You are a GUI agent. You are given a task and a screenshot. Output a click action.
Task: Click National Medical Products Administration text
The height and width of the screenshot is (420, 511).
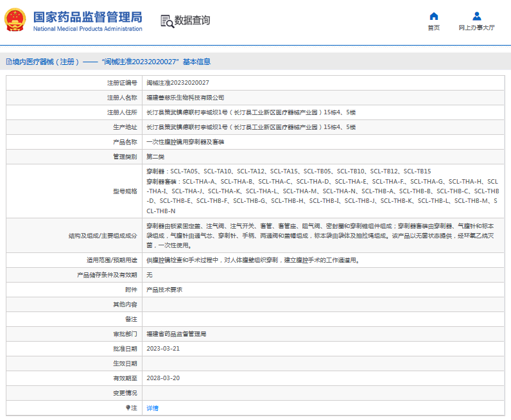point(88,29)
